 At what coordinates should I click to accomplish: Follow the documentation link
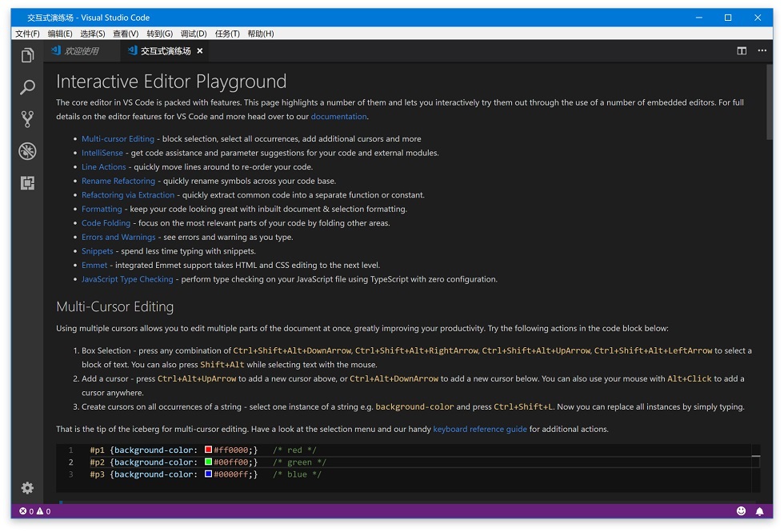coord(338,117)
